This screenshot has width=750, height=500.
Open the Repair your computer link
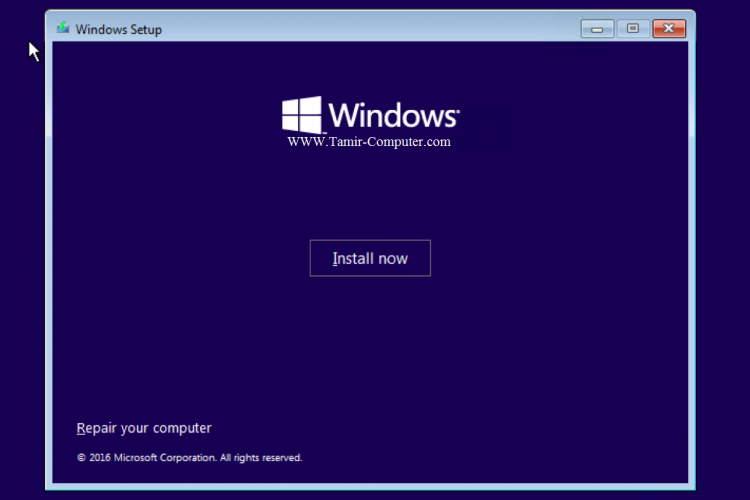pos(144,428)
